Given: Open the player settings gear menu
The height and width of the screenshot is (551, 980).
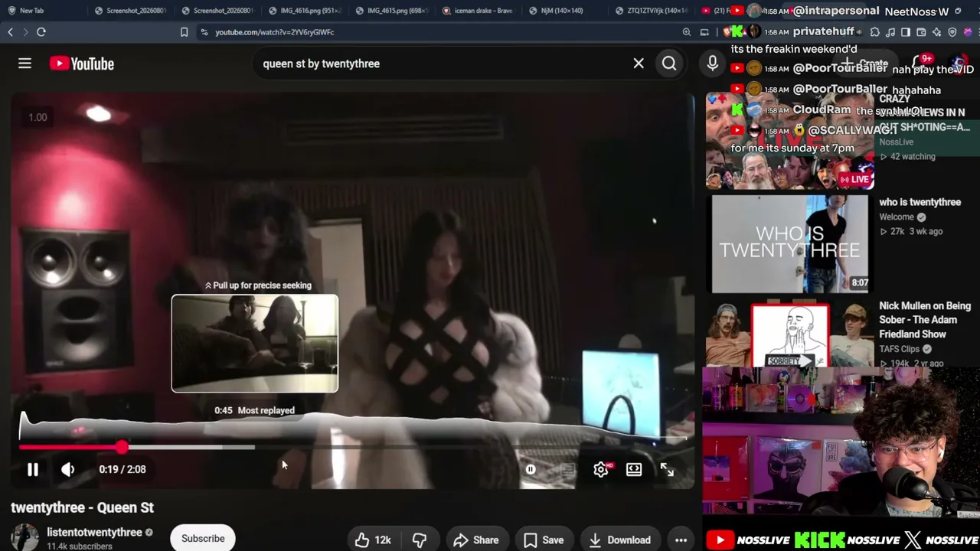Looking at the screenshot, I should point(601,470).
